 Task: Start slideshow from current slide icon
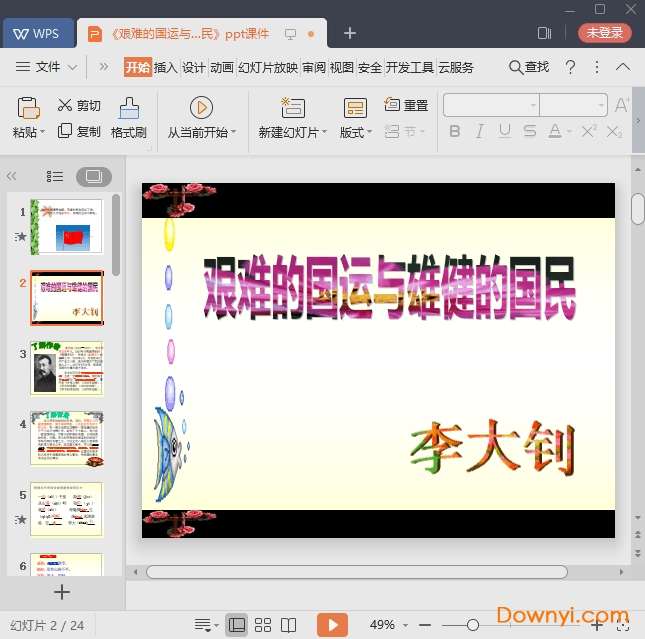(x=201, y=108)
